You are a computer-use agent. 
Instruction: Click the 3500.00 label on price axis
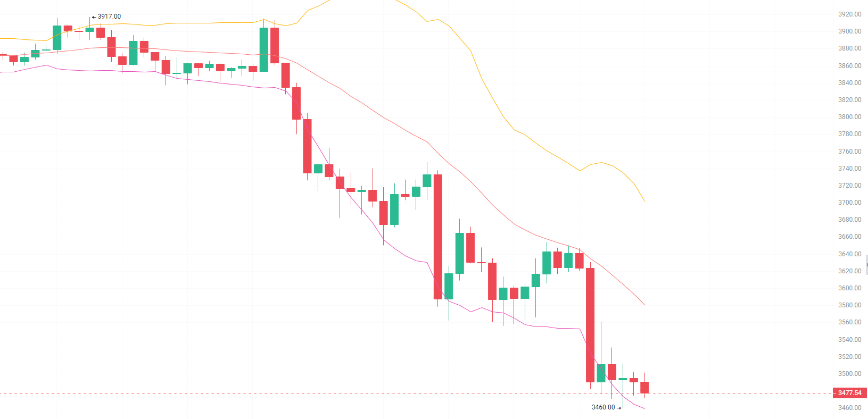click(x=849, y=374)
